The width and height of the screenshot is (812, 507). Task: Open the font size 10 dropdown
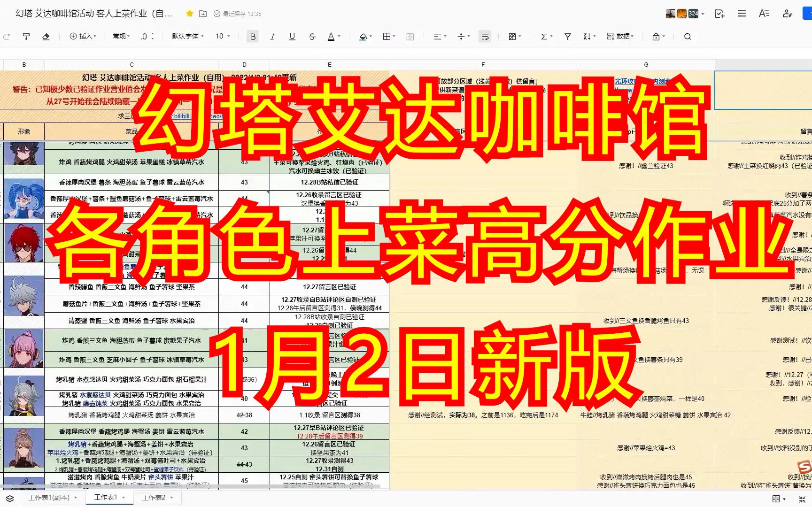point(223,36)
